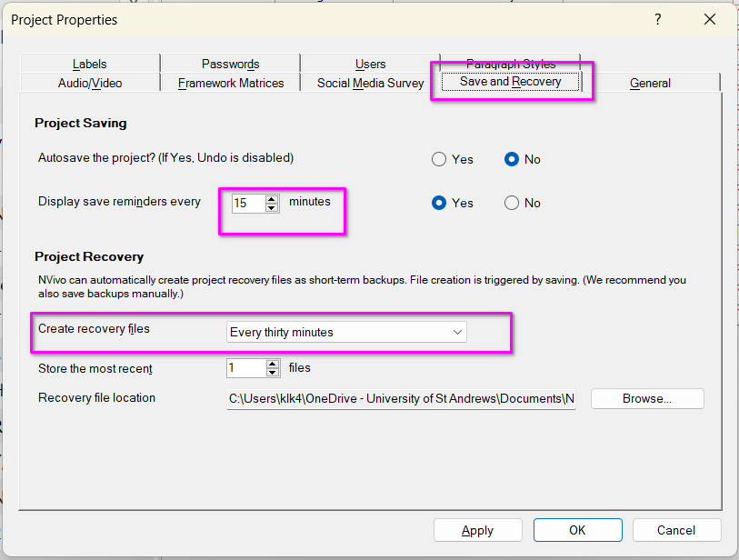Select Yes for Autosave the project
Screen dimensions: 739x560
(440, 159)
